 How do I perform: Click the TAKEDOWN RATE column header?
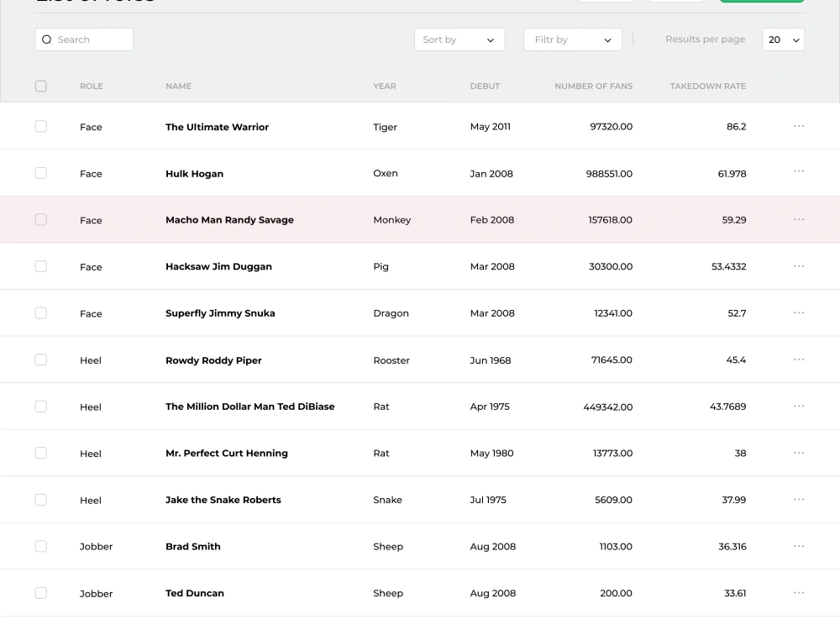pos(707,86)
